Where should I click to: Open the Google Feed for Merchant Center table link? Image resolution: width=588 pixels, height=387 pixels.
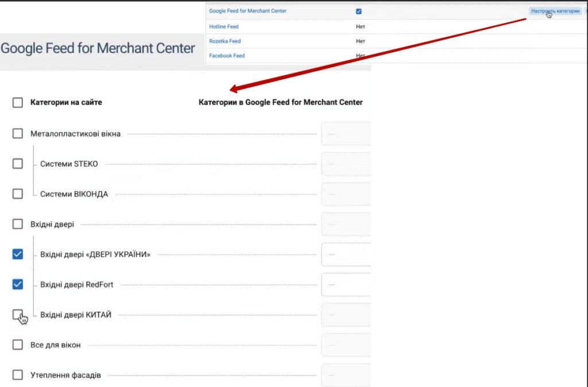[x=248, y=11]
